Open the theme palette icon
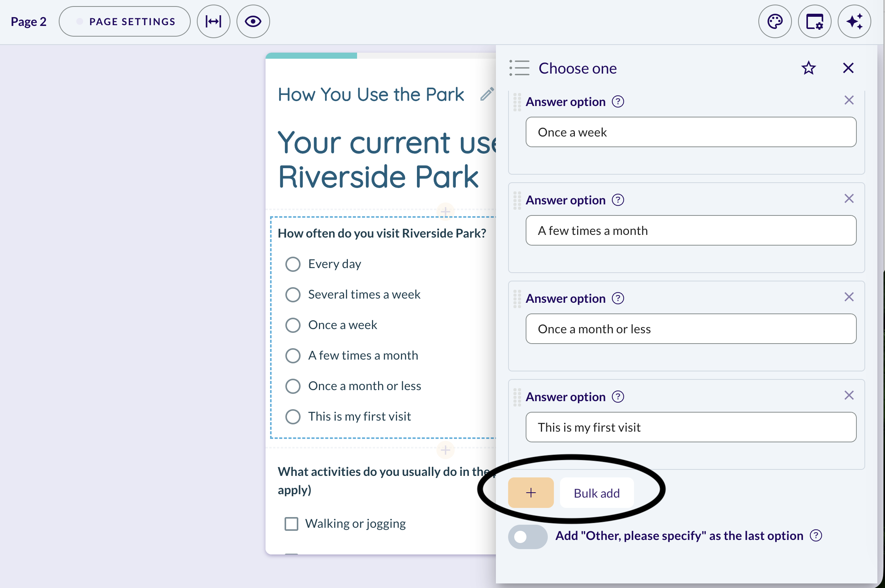The width and height of the screenshot is (885, 588). pos(775,22)
